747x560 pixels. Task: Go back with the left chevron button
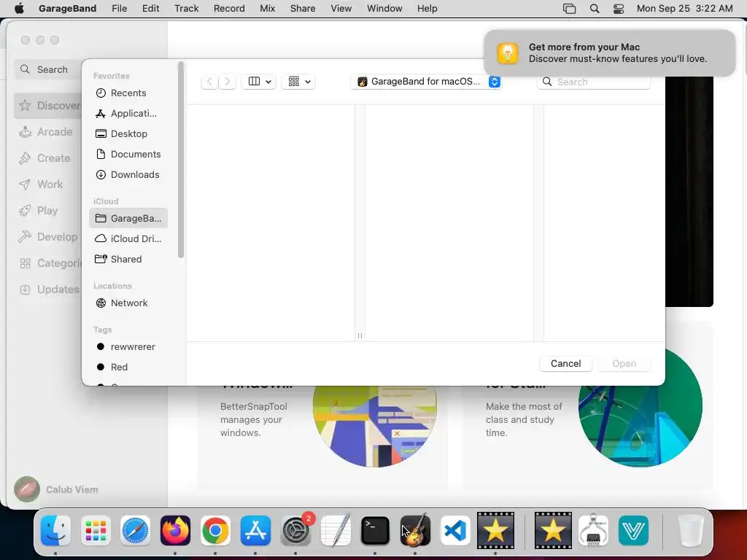(x=209, y=82)
